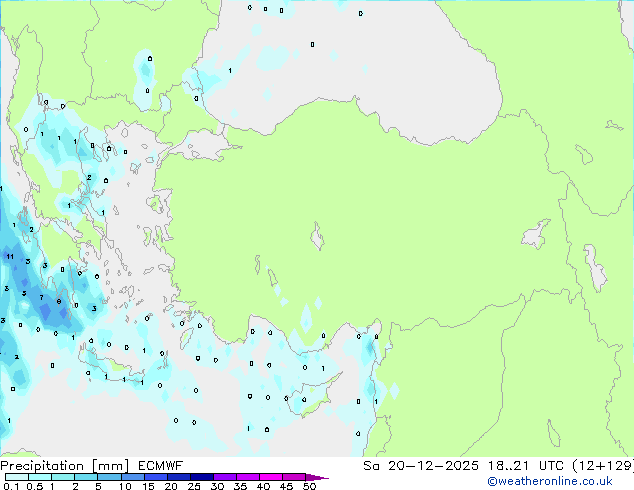Click the '0.1' legend scale label
Viewport: 634px width, 490px height.
[11, 486]
